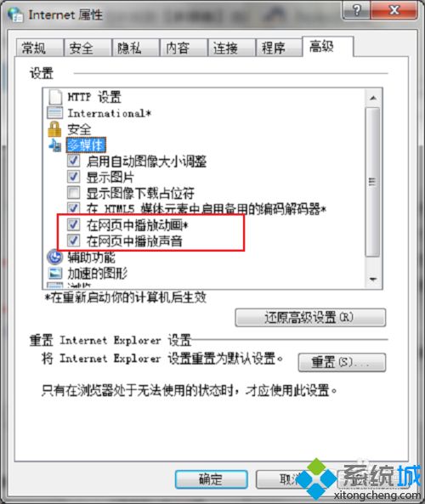
Task: Click the 安全 padlock icon
Action: [x=54, y=129]
